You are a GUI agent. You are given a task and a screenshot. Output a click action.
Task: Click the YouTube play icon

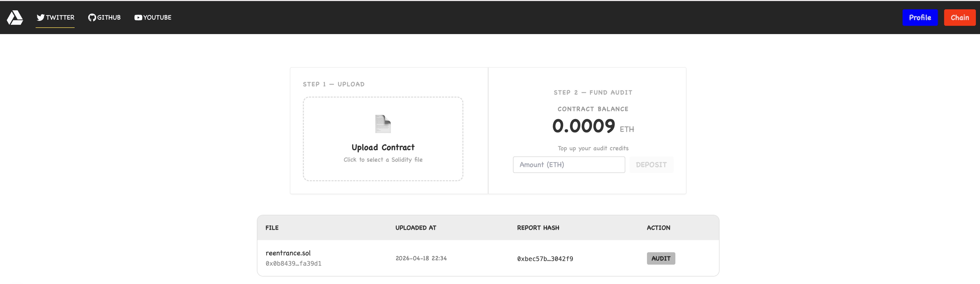click(x=138, y=18)
